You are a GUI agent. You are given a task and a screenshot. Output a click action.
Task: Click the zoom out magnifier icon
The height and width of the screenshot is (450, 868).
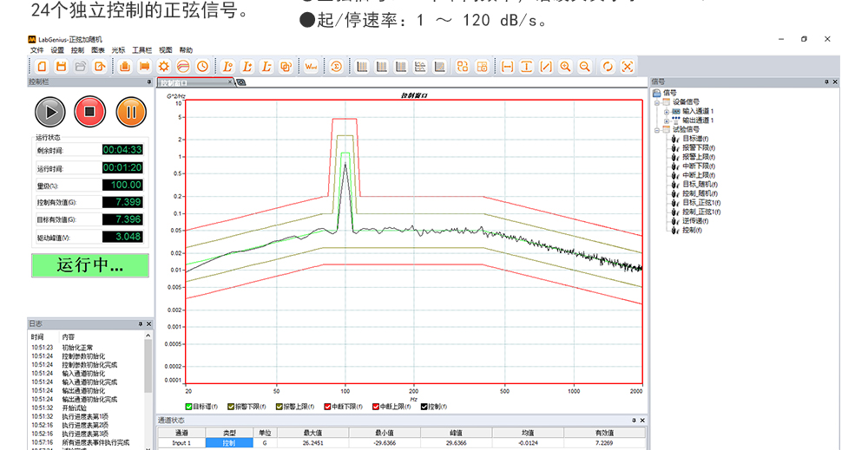(x=584, y=67)
